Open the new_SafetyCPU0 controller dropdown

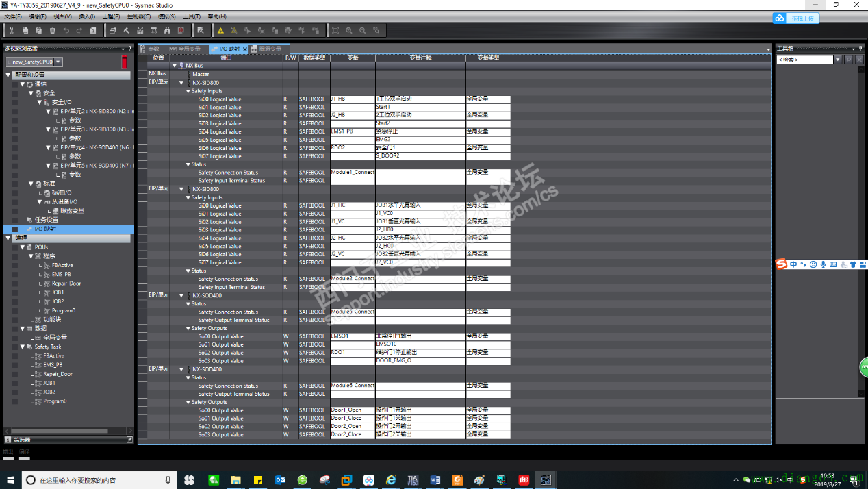click(x=58, y=62)
